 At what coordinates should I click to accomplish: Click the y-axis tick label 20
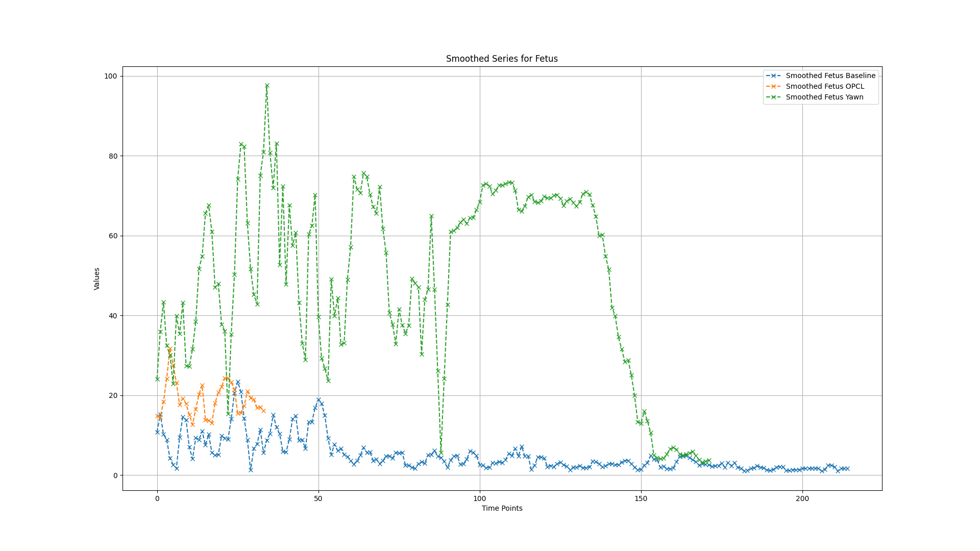[x=112, y=395]
